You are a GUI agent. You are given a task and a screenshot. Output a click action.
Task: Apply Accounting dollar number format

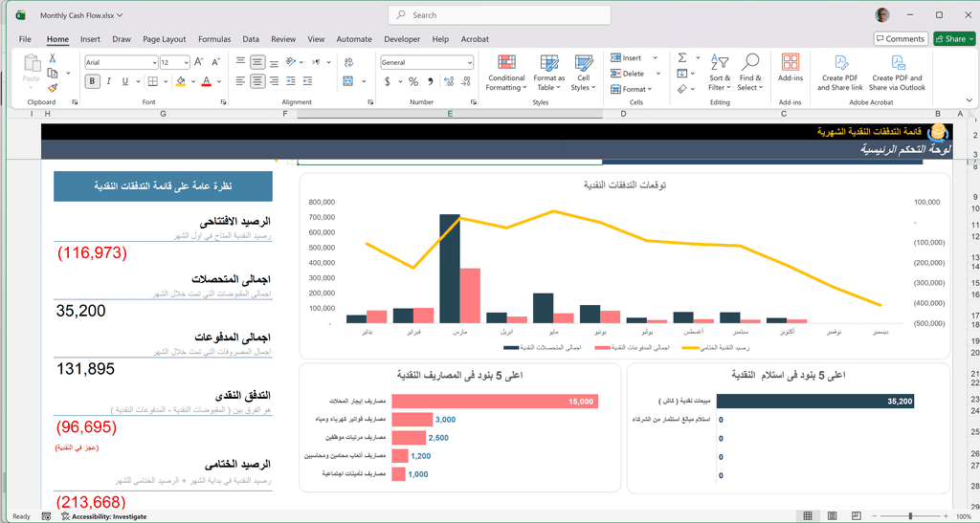388,81
